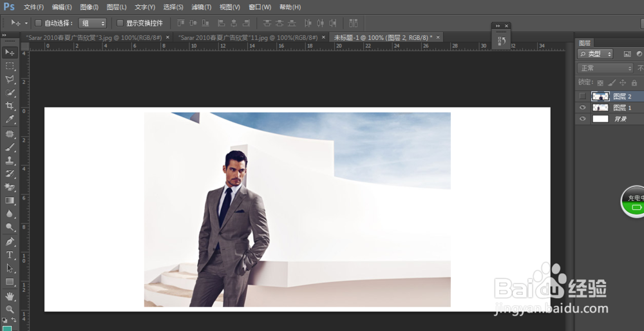644x331 pixels.
Task: Open the 正常 blend mode dropdown
Action: (605, 68)
